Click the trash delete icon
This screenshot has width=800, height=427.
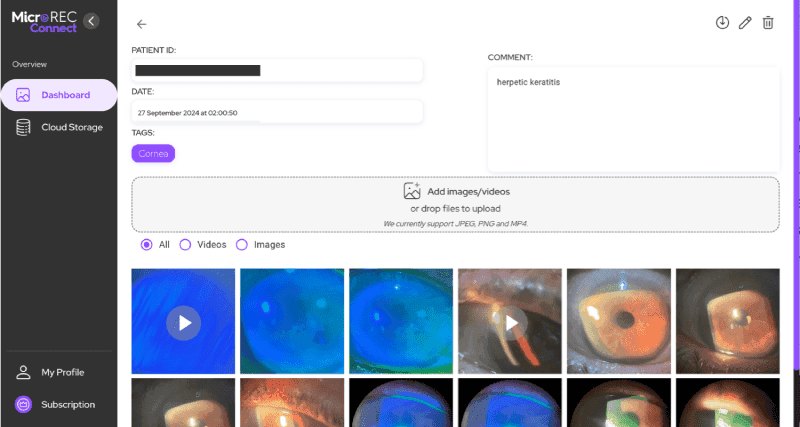(x=768, y=23)
